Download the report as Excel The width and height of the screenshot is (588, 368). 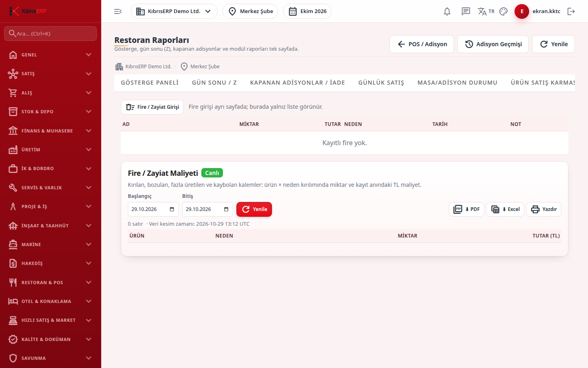pyautogui.click(x=505, y=209)
